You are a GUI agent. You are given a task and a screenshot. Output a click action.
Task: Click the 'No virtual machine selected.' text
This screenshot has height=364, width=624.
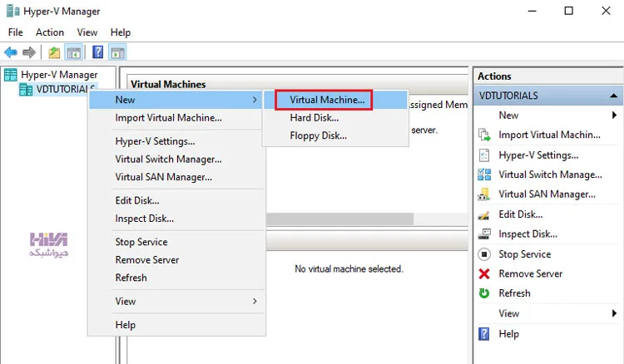(349, 269)
